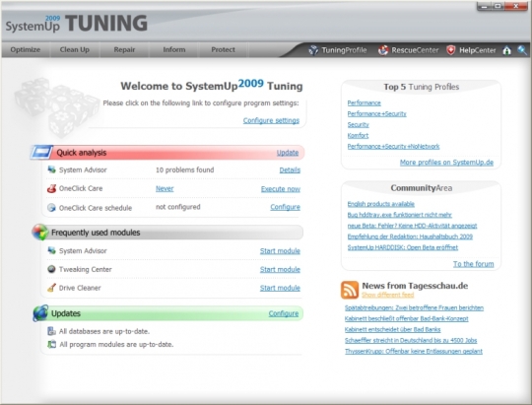This screenshot has width=532, height=405.
Task: Click the Drive Cleaner broom icon
Action: pyautogui.click(x=51, y=288)
